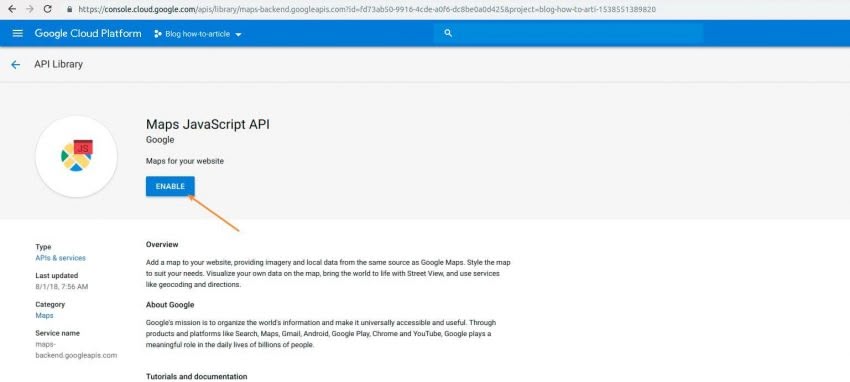Select the console.cloud.google.com URL field
Screen dimensions: 850x382
[367, 9]
